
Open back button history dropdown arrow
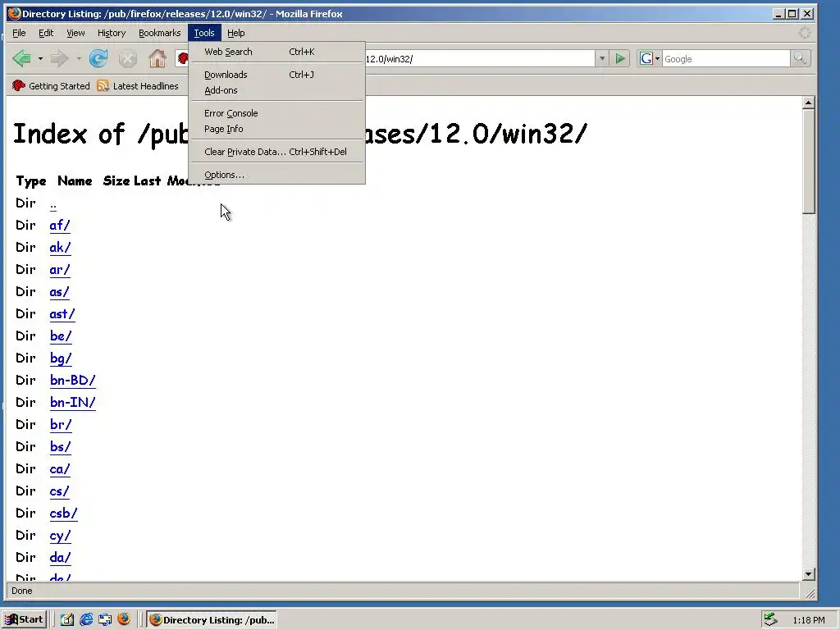tap(40, 58)
